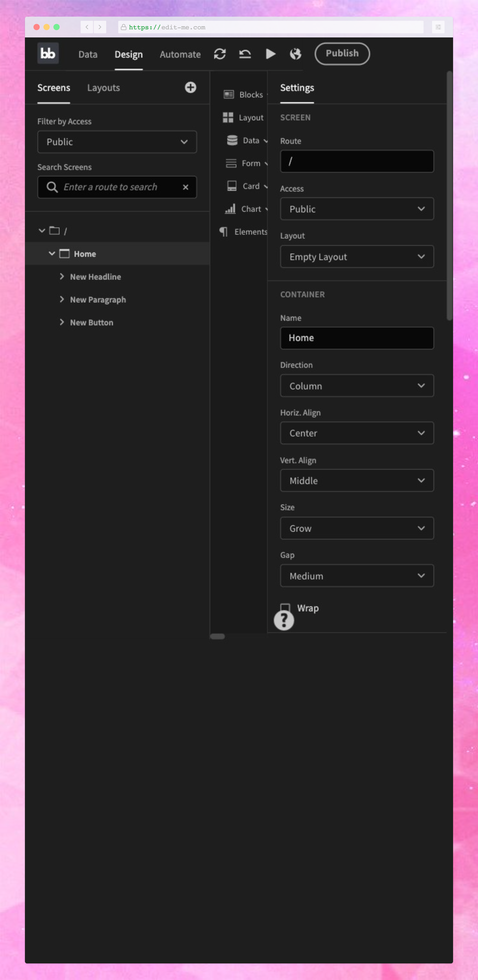This screenshot has width=478, height=980.
Task: Open the Elements component category
Action: pos(243,232)
